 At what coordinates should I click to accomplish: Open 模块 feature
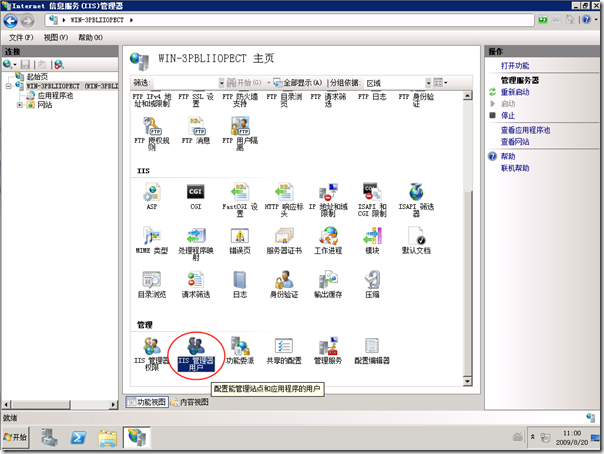tap(372, 240)
